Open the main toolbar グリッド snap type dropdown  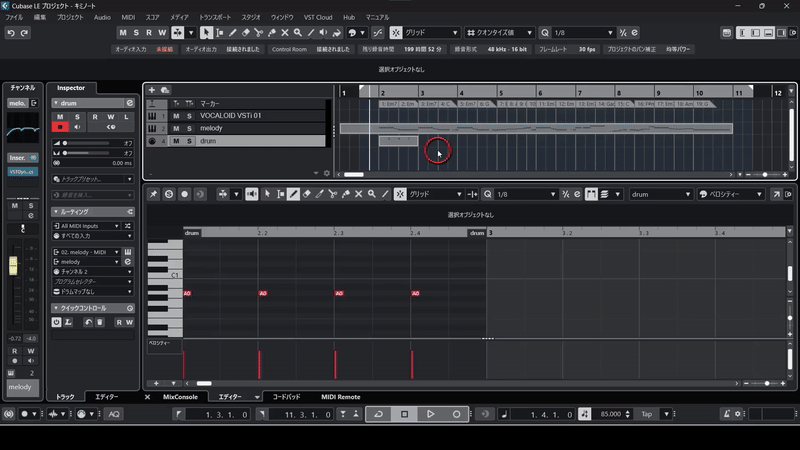point(432,33)
